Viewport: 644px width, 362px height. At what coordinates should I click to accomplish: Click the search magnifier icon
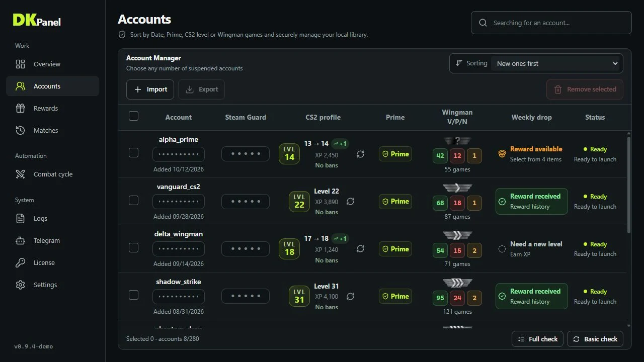click(x=483, y=23)
